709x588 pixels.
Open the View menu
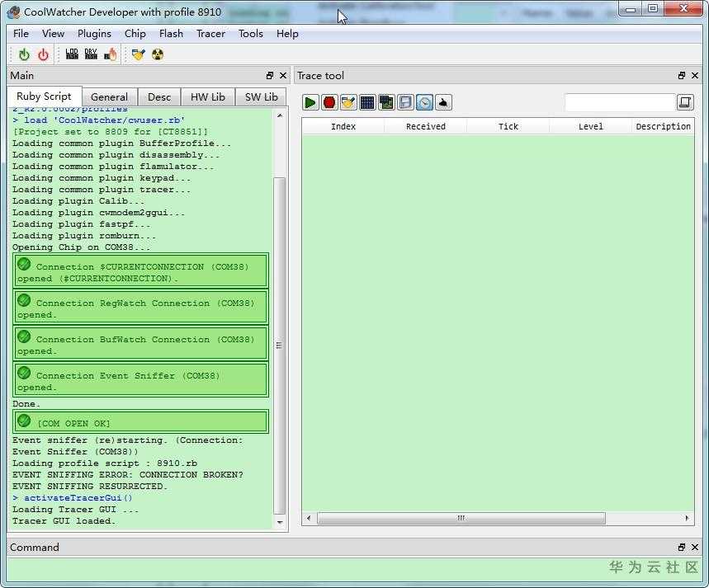click(53, 34)
